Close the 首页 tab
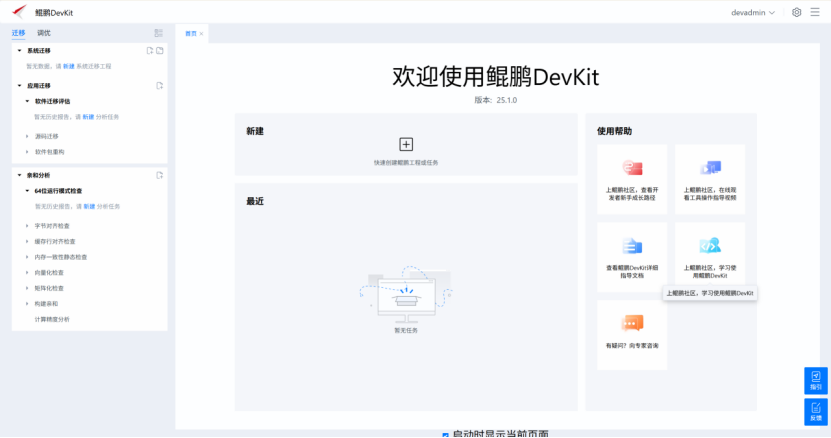Screen dimensions: 831x438 pos(201,33)
